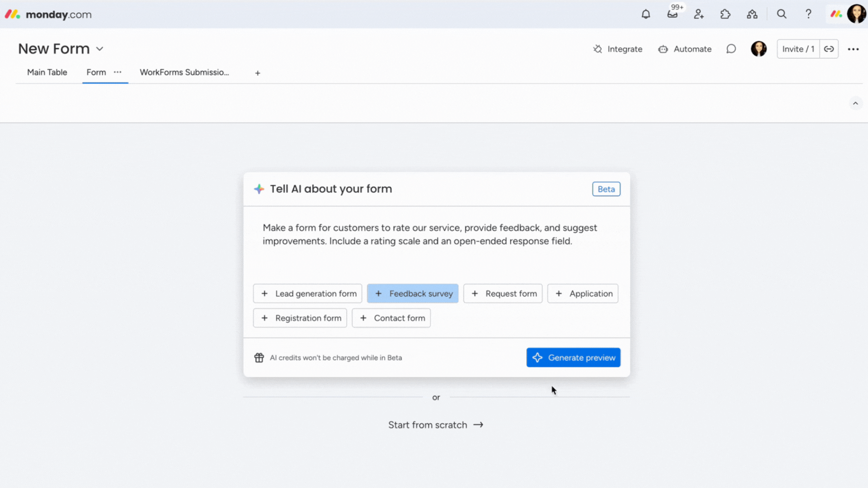The image size is (868, 488).
Task: Switch to the Main Table tab
Action: click(x=47, y=72)
